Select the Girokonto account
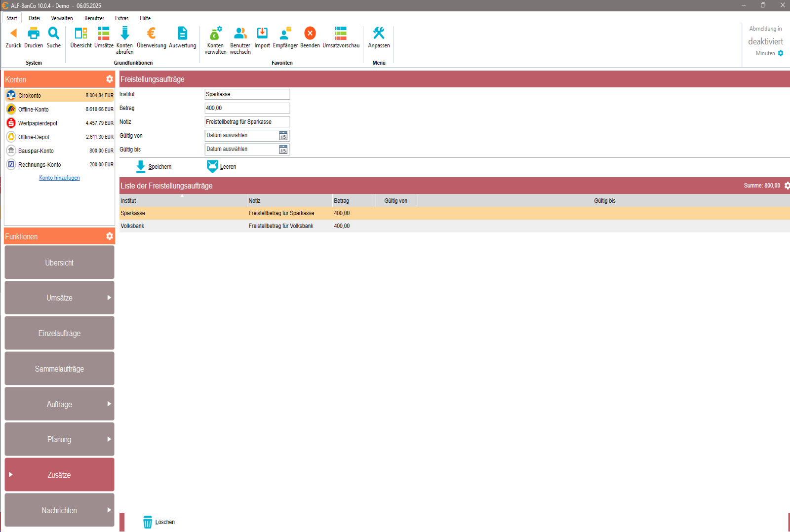Screen dimensions: 790x532 click(59, 95)
